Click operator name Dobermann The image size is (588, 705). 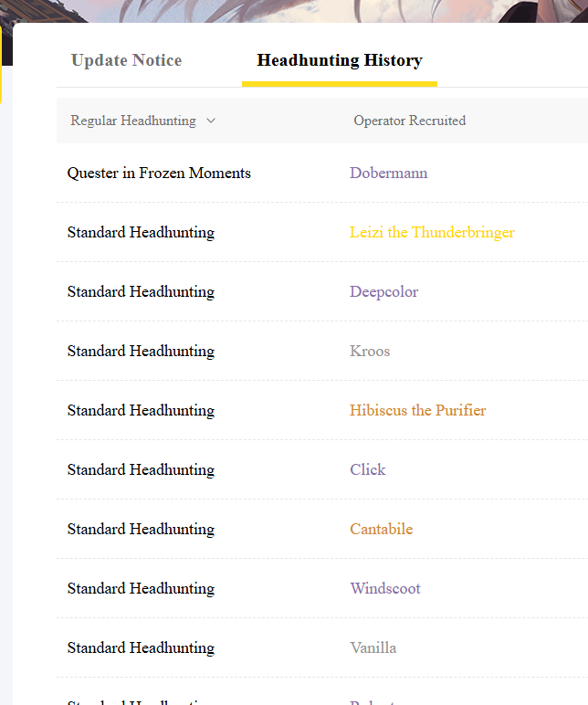(x=388, y=173)
